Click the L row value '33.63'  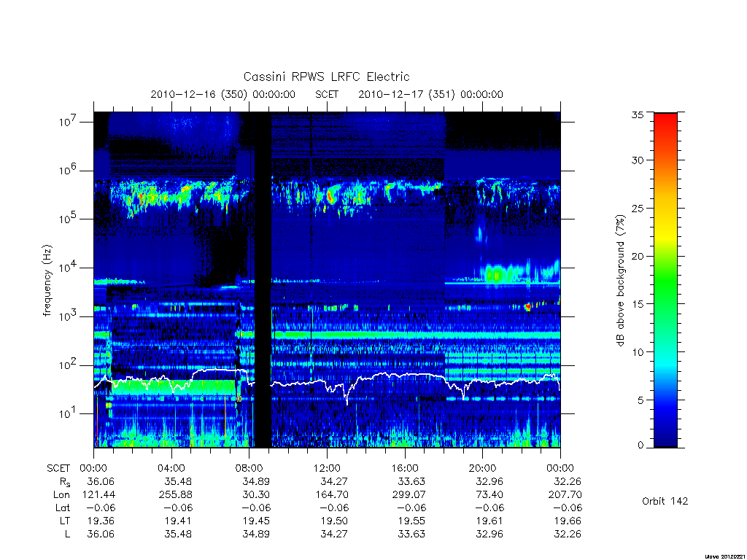point(411,534)
